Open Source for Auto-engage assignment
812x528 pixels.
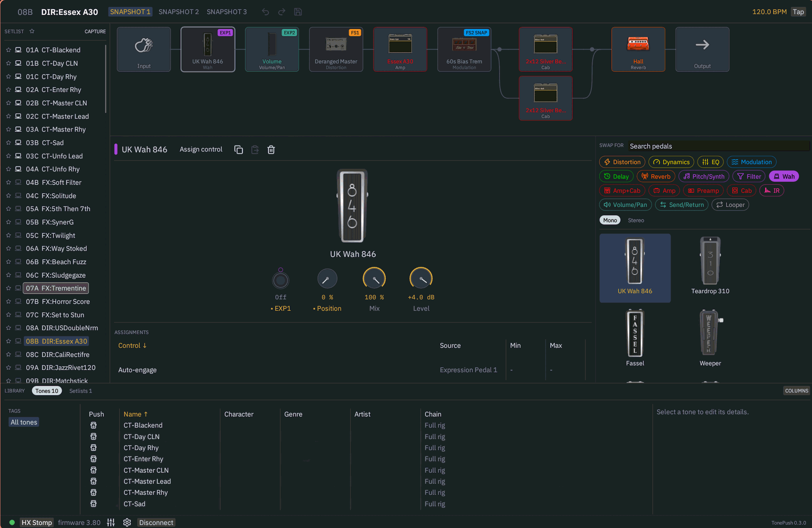tap(469, 370)
